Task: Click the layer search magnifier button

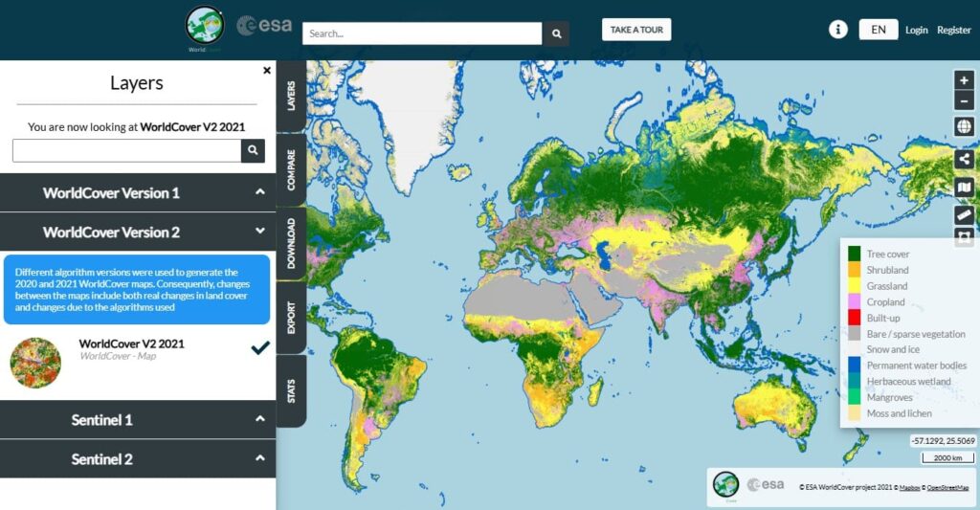Action: pyautogui.click(x=253, y=150)
